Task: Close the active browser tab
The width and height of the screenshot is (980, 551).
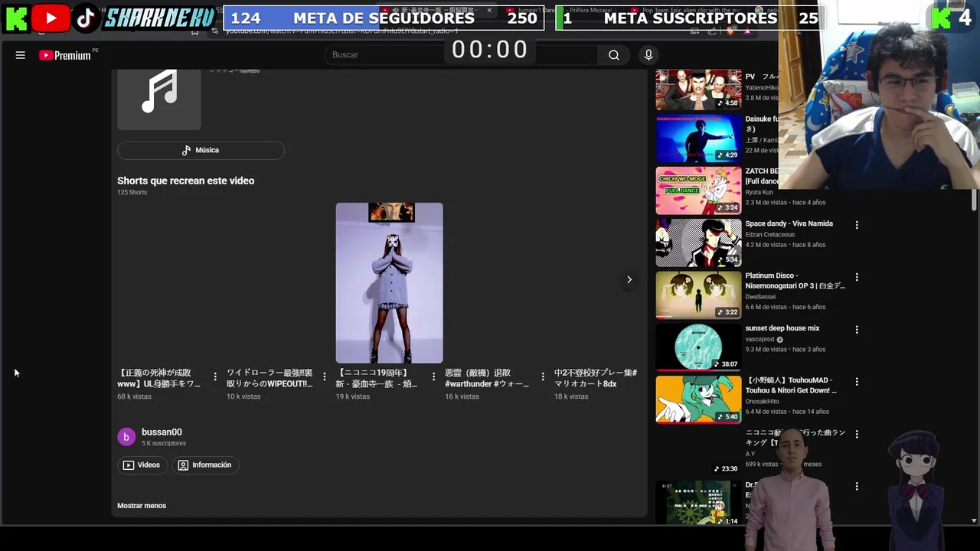Action: (489, 10)
